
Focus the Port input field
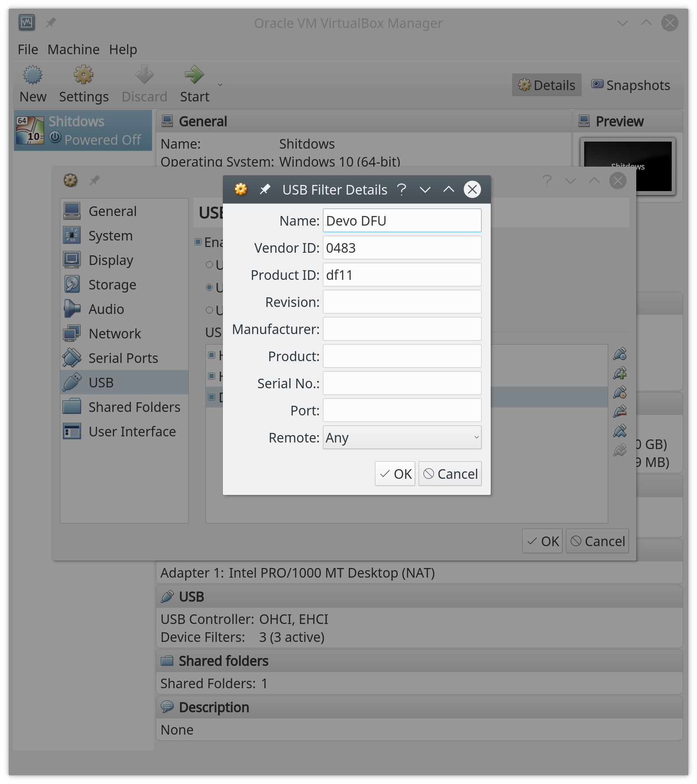tap(402, 410)
